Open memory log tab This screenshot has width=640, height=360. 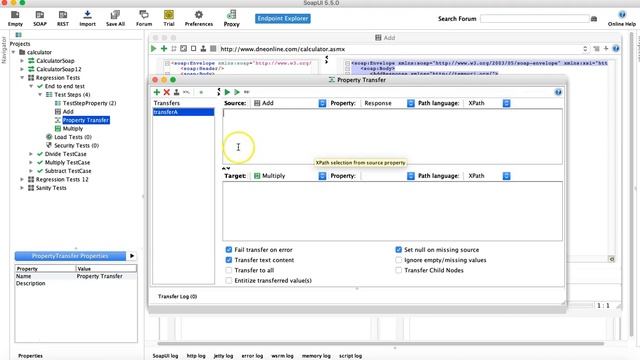(316, 356)
